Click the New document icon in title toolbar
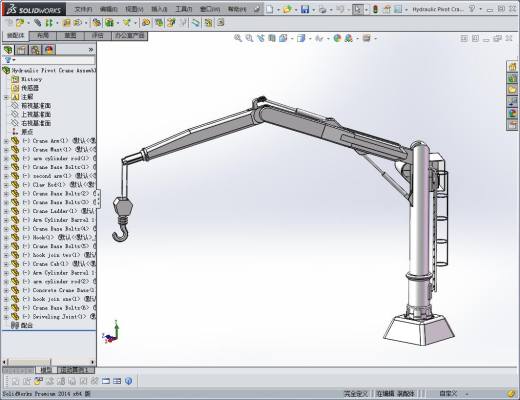 click(270, 9)
